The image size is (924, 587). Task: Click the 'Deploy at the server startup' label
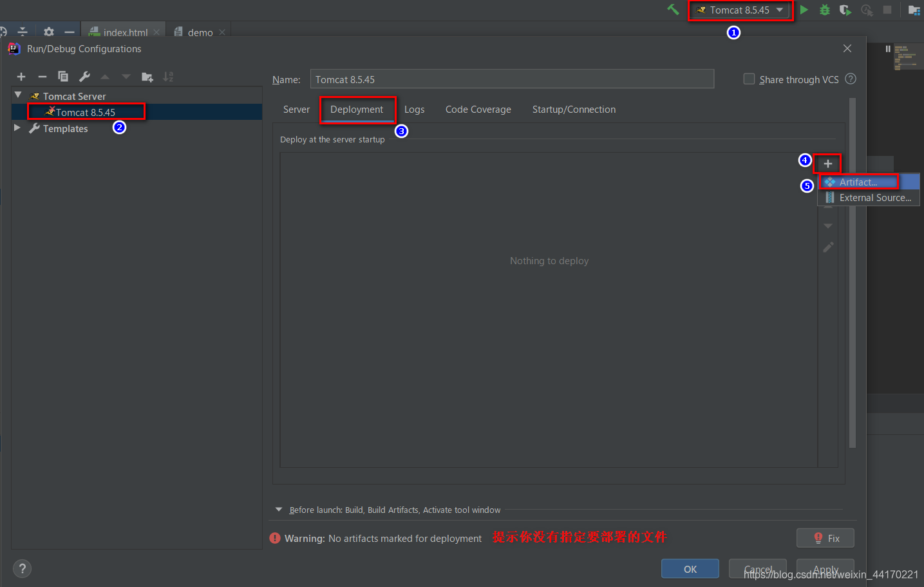click(x=332, y=139)
